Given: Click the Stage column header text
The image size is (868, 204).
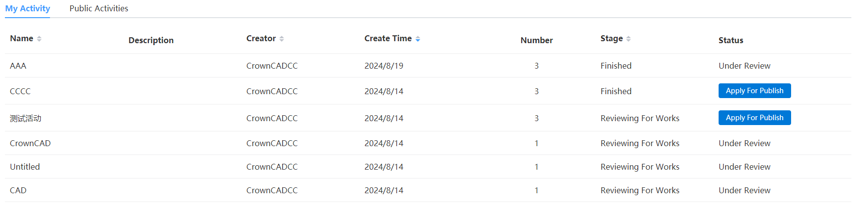Looking at the screenshot, I should 612,38.
